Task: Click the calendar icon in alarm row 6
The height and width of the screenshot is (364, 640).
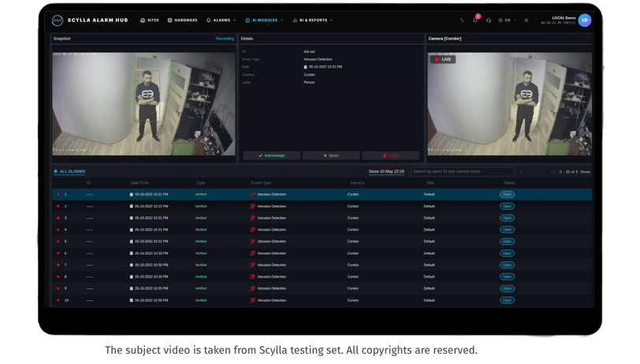Action: [x=132, y=254]
